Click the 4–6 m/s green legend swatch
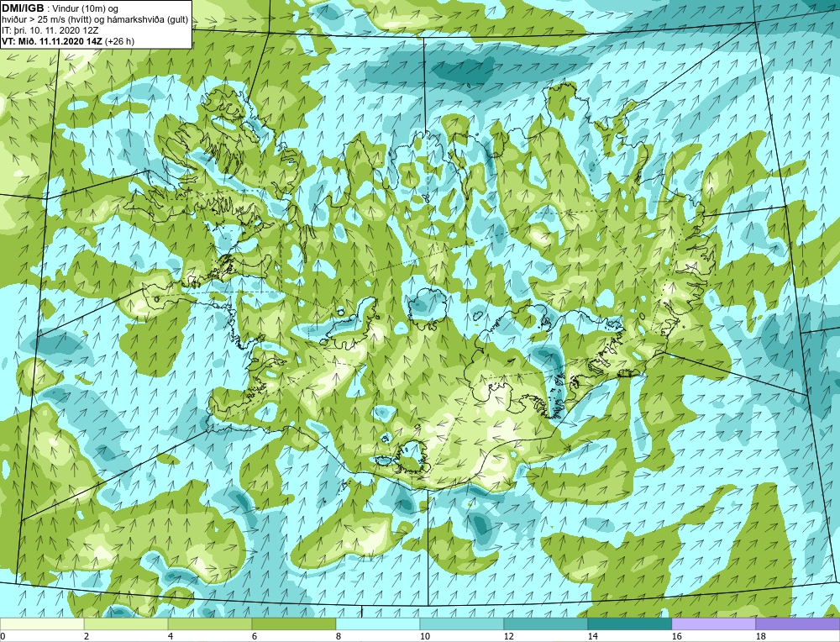This screenshot has height=642, width=840. [210, 624]
